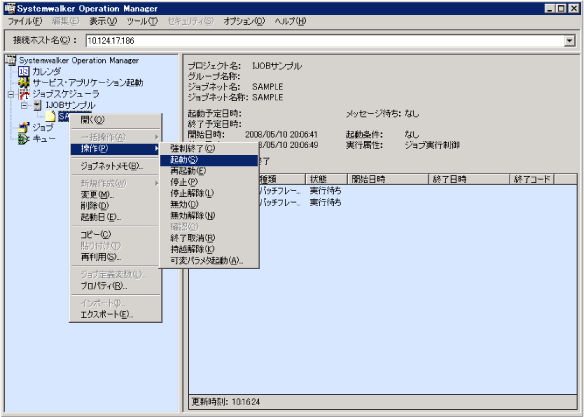Click the title bar application icon
Viewport: 584px width, 417px height.
(9, 8)
